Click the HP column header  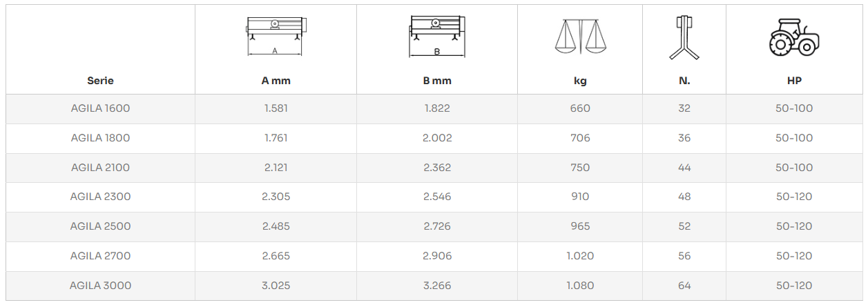pyautogui.click(x=794, y=81)
